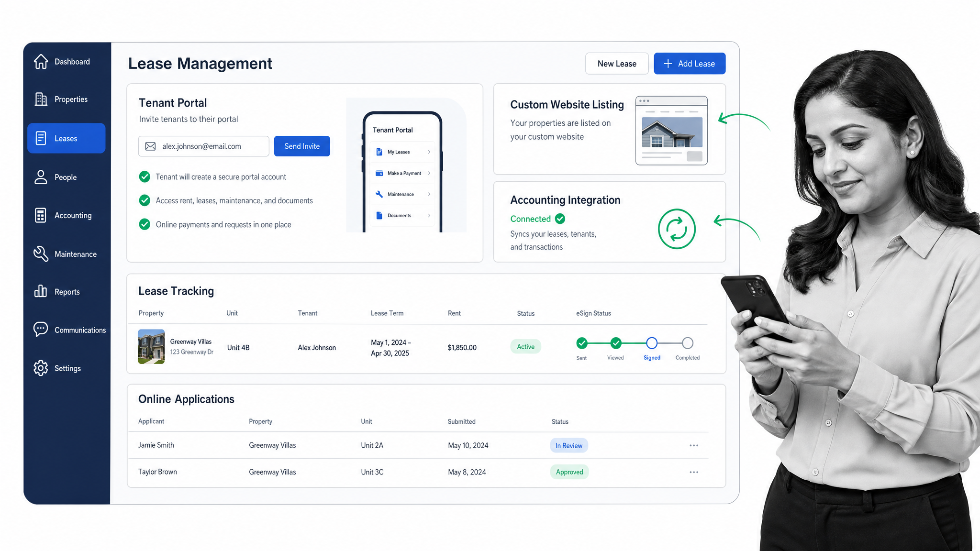Click the Lease Term column header
This screenshot has height=551, width=980.
[x=387, y=313]
